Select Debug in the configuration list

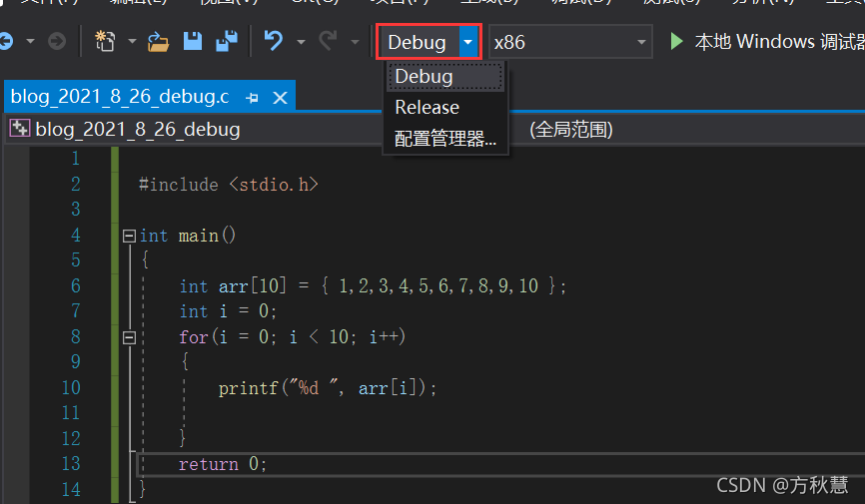[x=445, y=77]
